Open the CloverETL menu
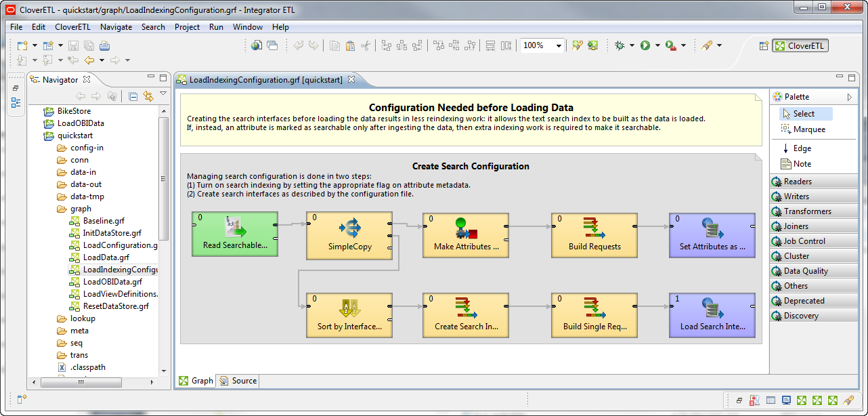Image resolution: width=868 pixels, height=416 pixels. pyautogui.click(x=72, y=27)
